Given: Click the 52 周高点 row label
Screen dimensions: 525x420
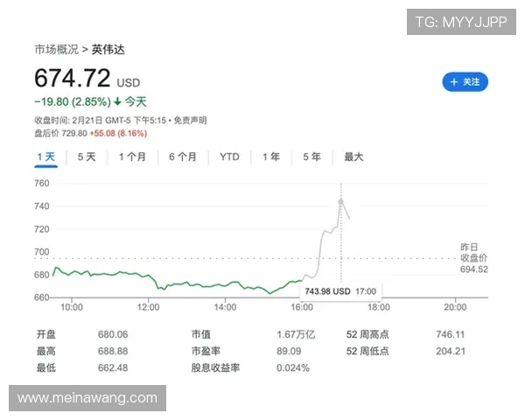Looking at the screenshot, I should [367, 334].
